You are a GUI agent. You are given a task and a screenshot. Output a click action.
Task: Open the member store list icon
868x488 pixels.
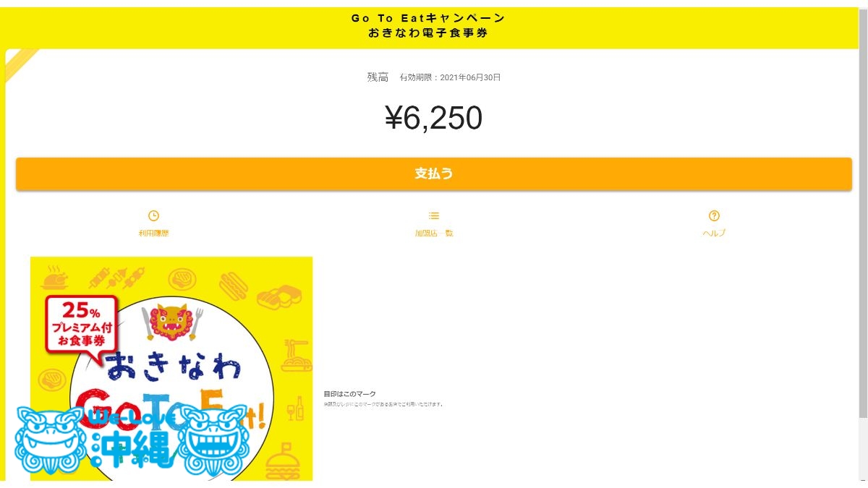coord(434,215)
